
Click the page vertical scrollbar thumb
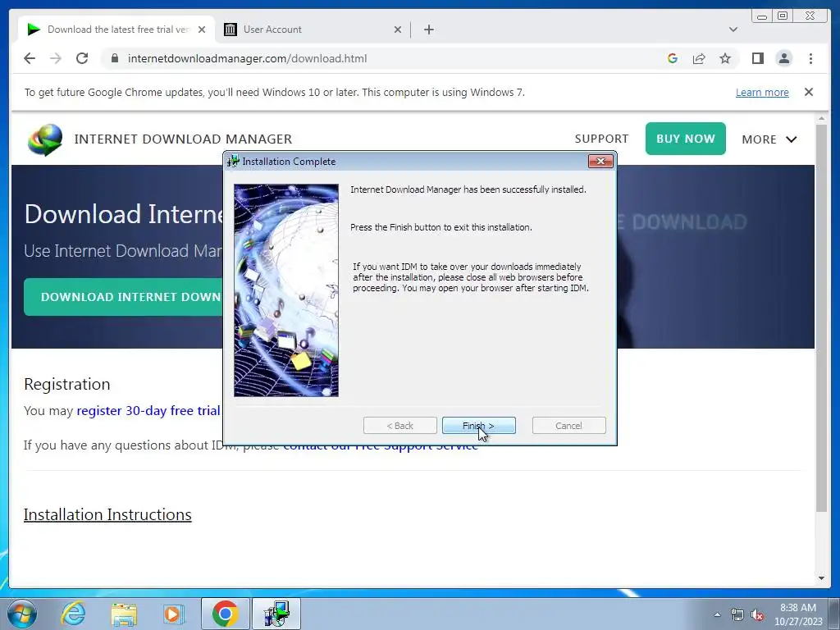(821, 318)
